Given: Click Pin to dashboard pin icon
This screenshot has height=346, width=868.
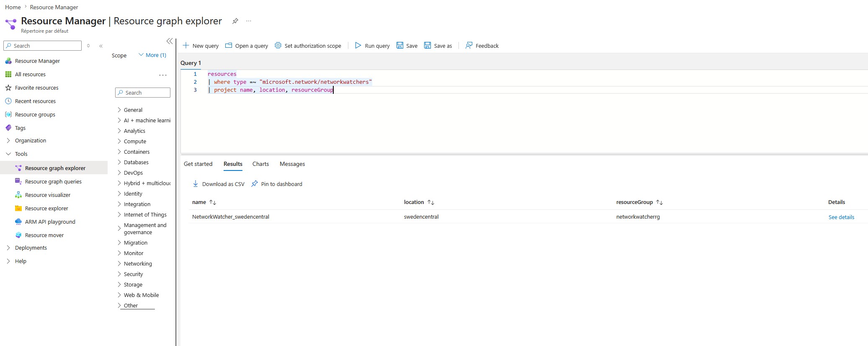Looking at the screenshot, I should tap(255, 183).
